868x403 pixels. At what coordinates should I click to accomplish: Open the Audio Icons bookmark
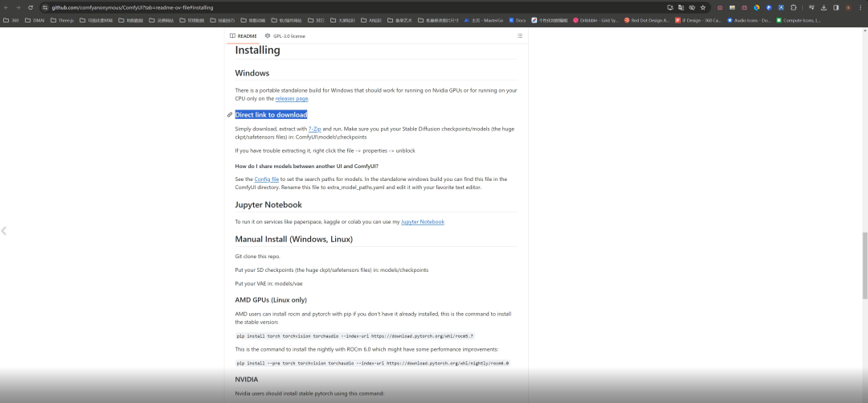[x=748, y=20]
